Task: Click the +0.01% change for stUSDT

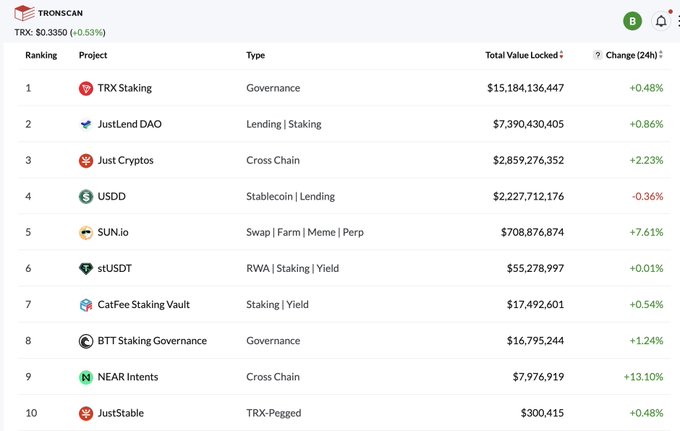Action: coord(646,268)
